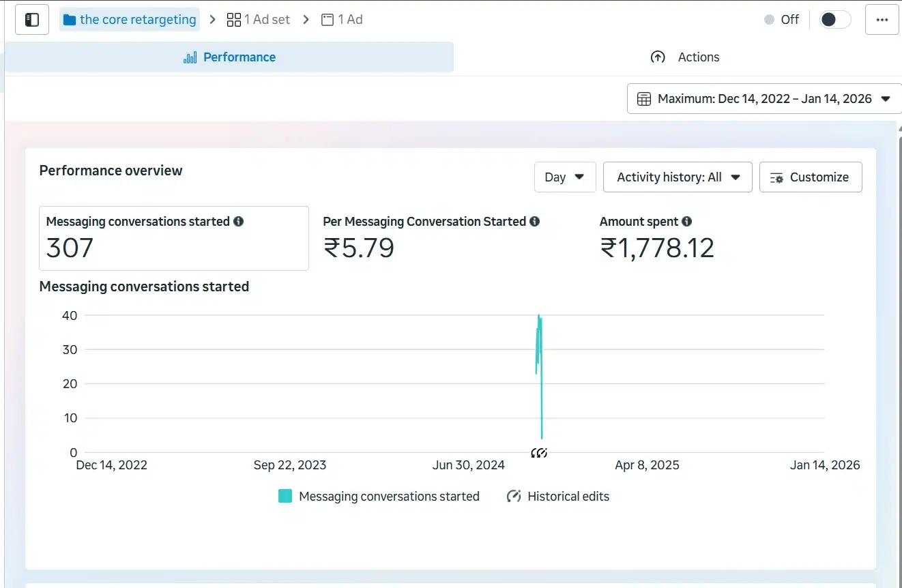Switch to the Actions tab
Screen dimensions: 902x588
coord(685,57)
